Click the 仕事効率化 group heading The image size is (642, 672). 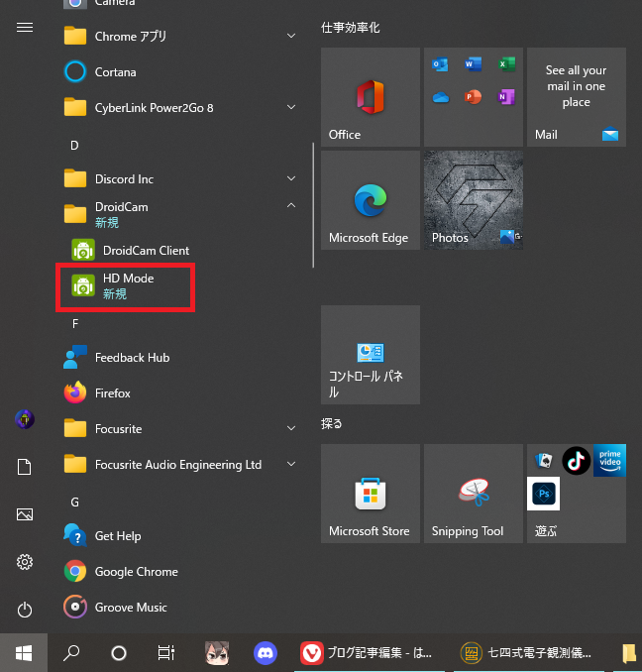[351, 28]
